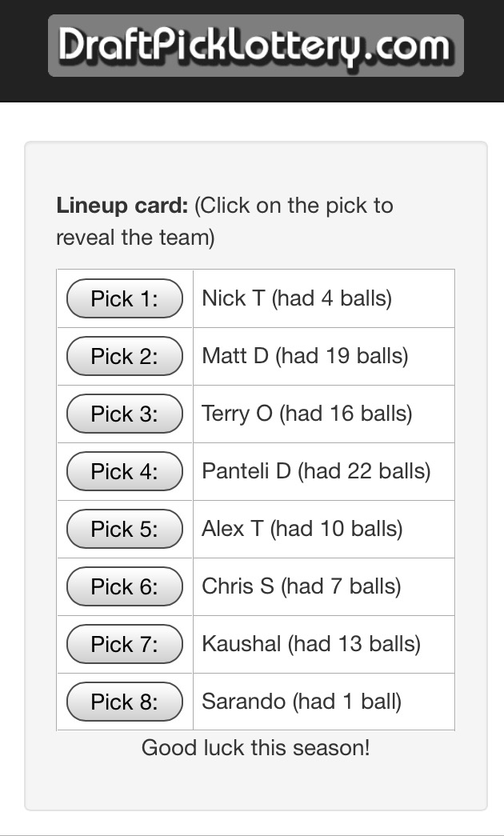Click the Sarando (had 1 ball) entry
The width and height of the screenshot is (504, 836).
click(302, 702)
